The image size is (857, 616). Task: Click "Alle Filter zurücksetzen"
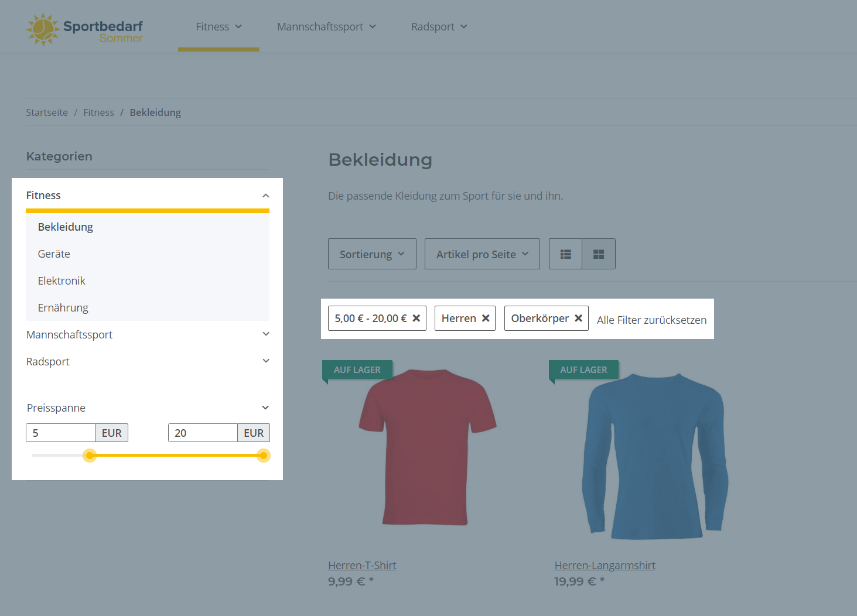(x=651, y=320)
